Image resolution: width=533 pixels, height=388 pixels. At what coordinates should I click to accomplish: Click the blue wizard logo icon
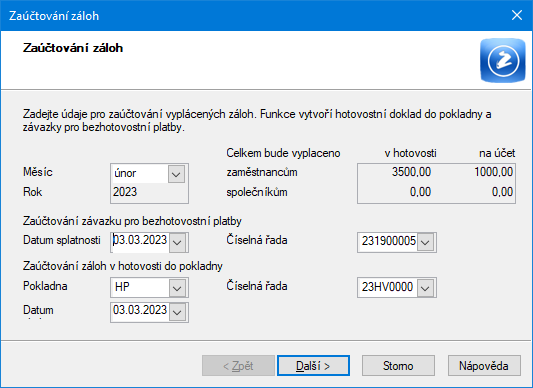(x=502, y=61)
